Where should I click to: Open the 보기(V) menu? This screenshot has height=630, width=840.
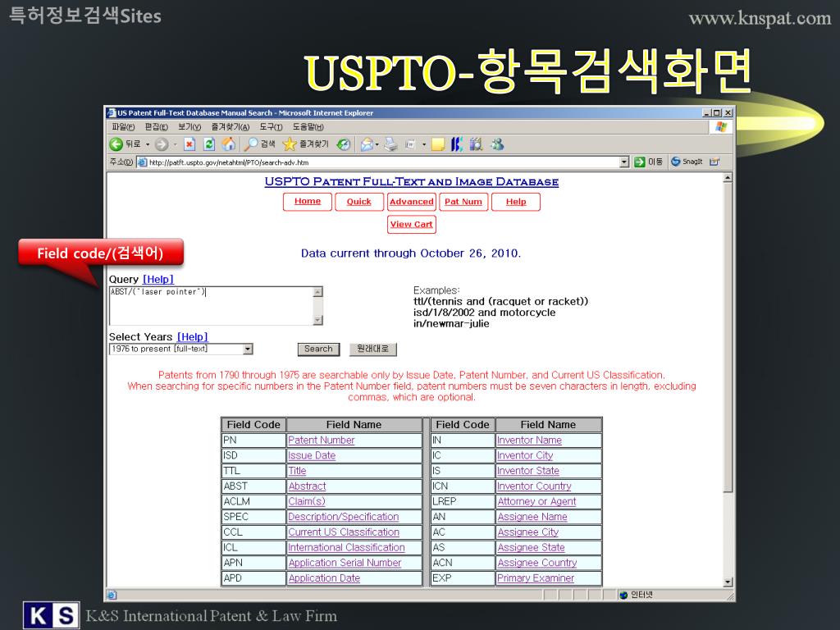coord(189,127)
